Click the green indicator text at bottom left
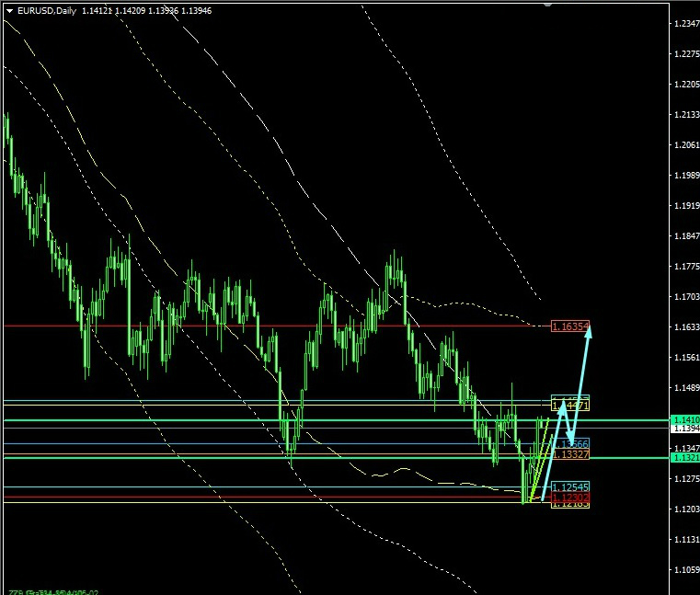The width and height of the screenshot is (700, 595). coord(55,590)
